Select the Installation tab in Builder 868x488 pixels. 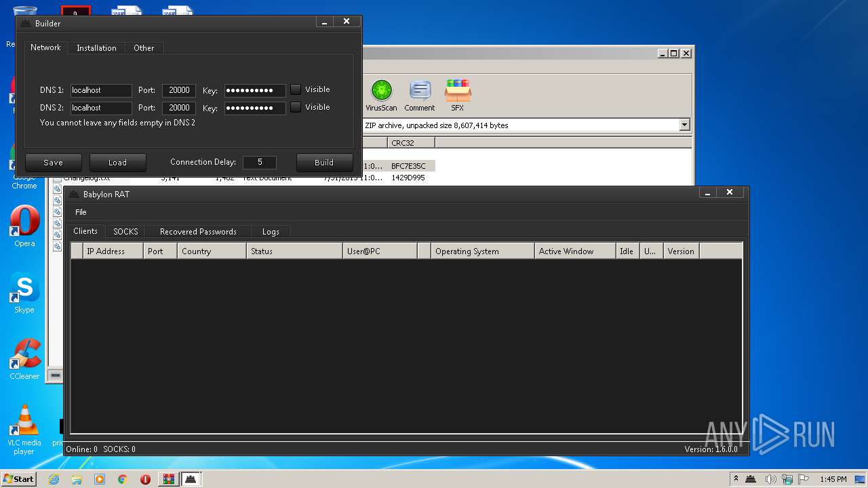(96, 48)
